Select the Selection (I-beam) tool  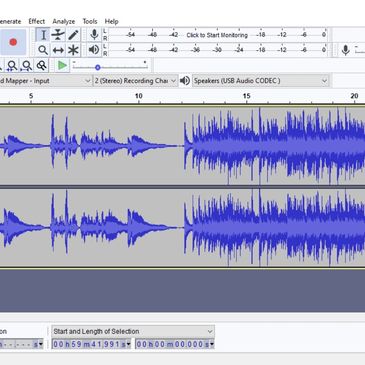(43, 35)
